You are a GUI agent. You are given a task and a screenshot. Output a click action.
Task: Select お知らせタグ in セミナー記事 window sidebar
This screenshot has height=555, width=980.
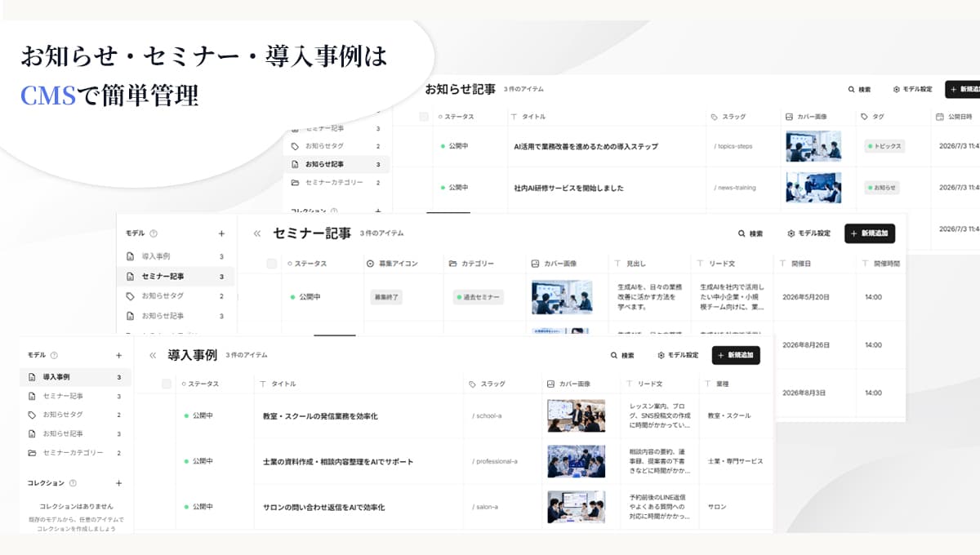(x=176, y=295)
